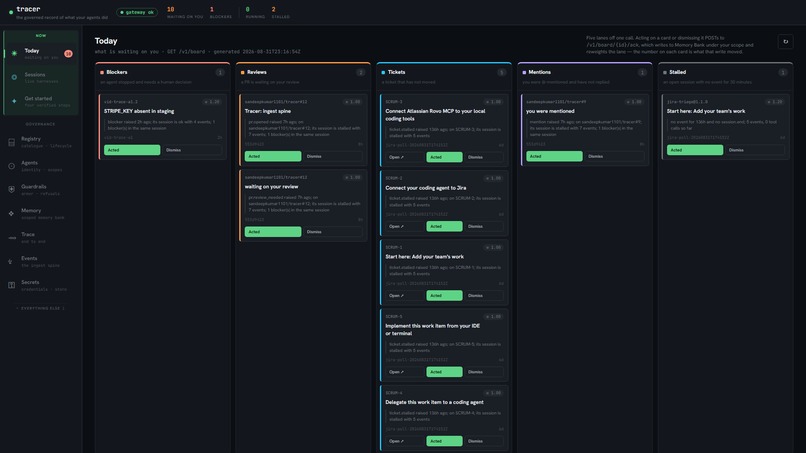This screenshot has height=453, width=806.
Task: Click Acted on Stalled Start here card
Action: click(695, 150)
